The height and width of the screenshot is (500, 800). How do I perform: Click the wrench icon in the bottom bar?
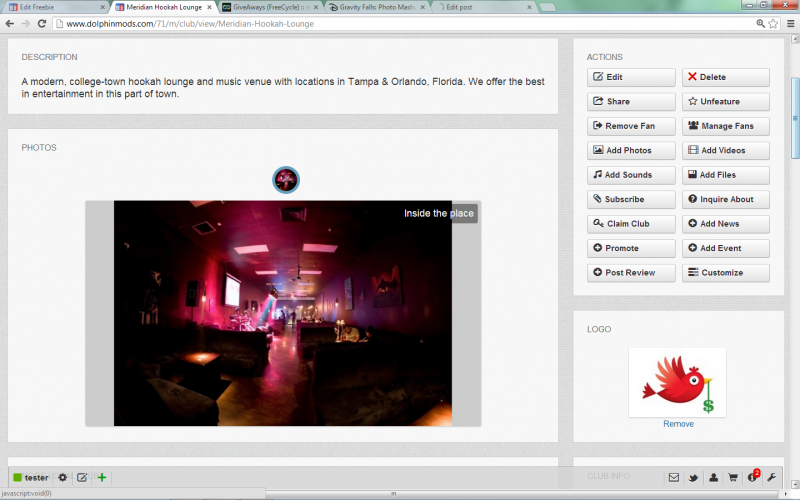(771, 478)
